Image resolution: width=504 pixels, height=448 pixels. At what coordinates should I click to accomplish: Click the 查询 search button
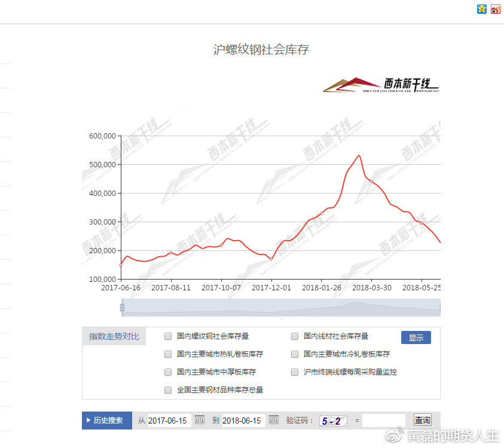click(422, 421)
